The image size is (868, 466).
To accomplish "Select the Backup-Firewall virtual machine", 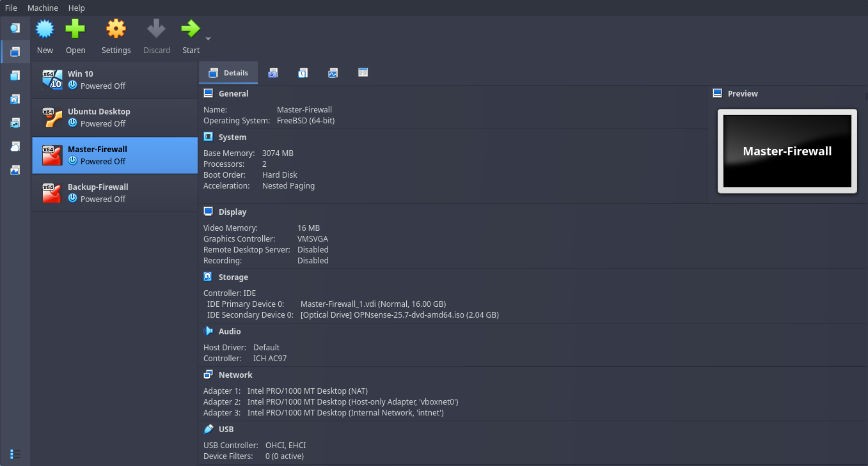I will pos(115,193).
